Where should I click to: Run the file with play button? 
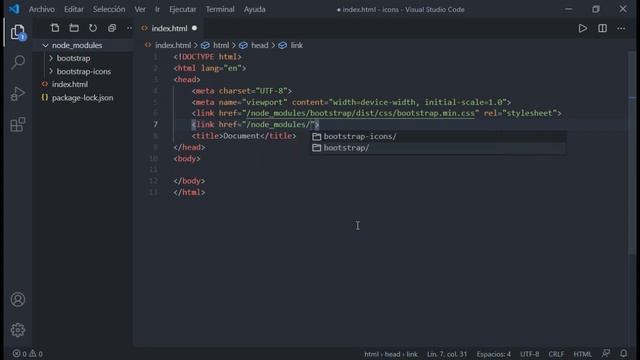click(582, 28)
